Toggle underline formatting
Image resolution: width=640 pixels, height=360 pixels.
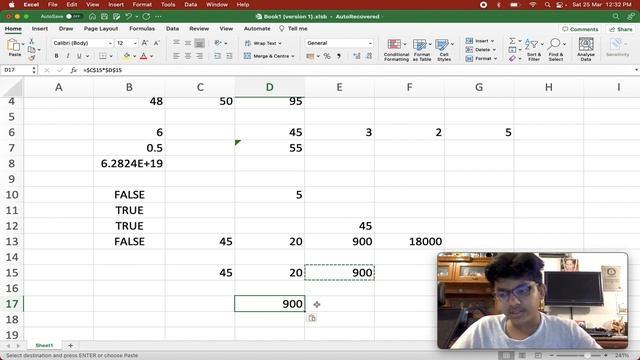pos(79,56)
